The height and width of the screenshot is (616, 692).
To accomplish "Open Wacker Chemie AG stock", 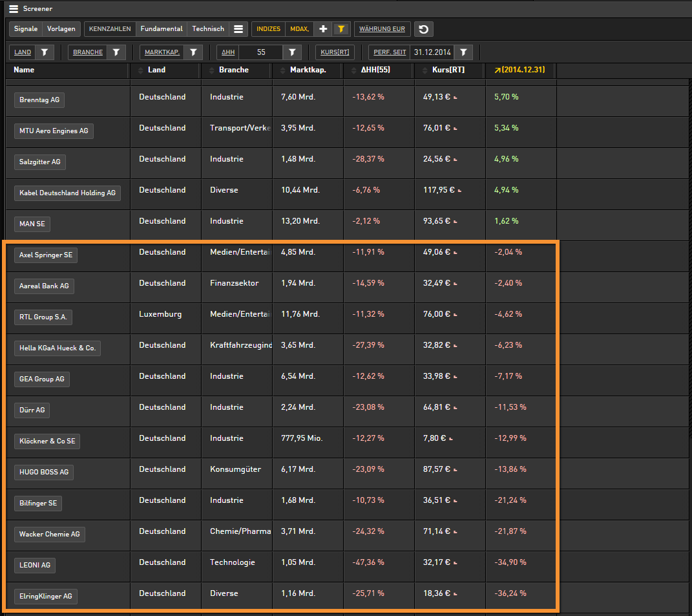I will click(x=49, y=534).
